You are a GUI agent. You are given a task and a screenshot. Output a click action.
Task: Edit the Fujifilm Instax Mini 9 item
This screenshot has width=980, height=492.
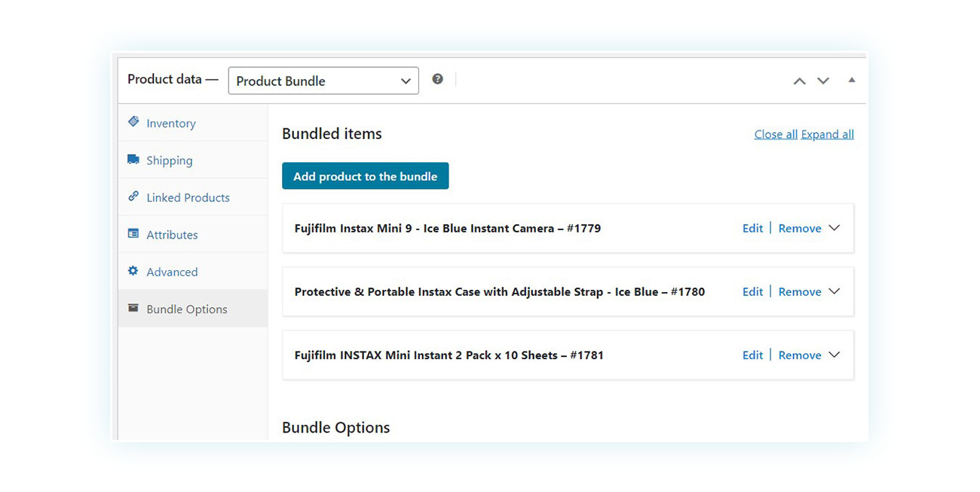[x=752, y=228]
